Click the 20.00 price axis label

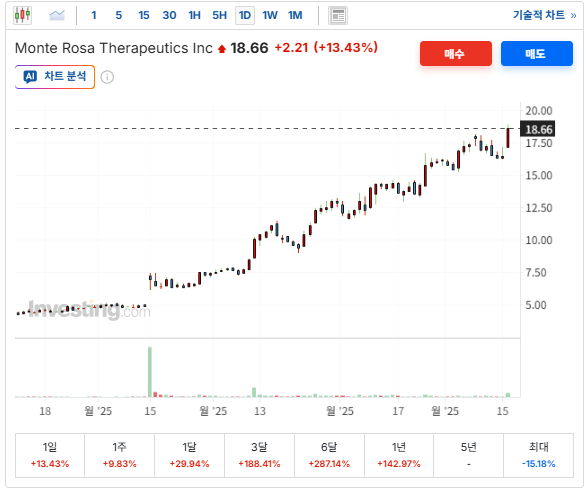tap(539, 111)
